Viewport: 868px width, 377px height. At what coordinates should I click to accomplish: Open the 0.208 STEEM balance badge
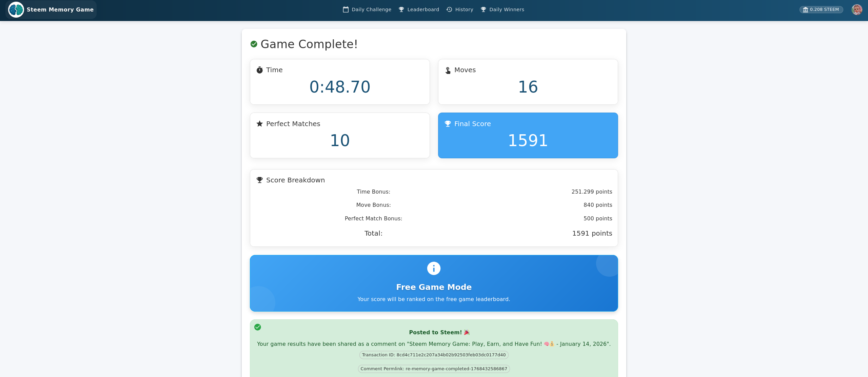click(821, 9)
